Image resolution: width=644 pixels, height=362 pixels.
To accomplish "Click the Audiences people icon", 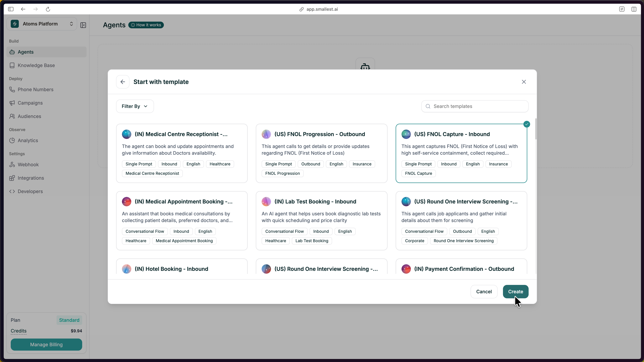I will click(12, 116).
